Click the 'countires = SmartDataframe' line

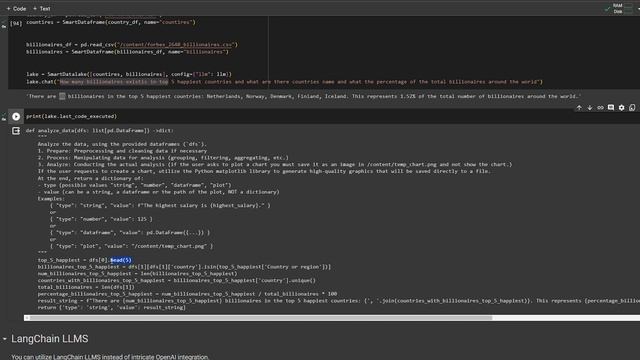tap(111, 22)
